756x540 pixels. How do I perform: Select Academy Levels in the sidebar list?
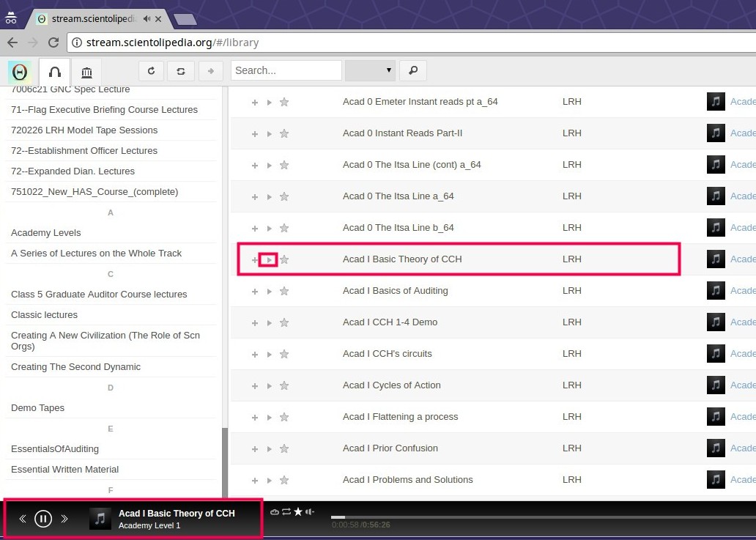click(45, 232)
